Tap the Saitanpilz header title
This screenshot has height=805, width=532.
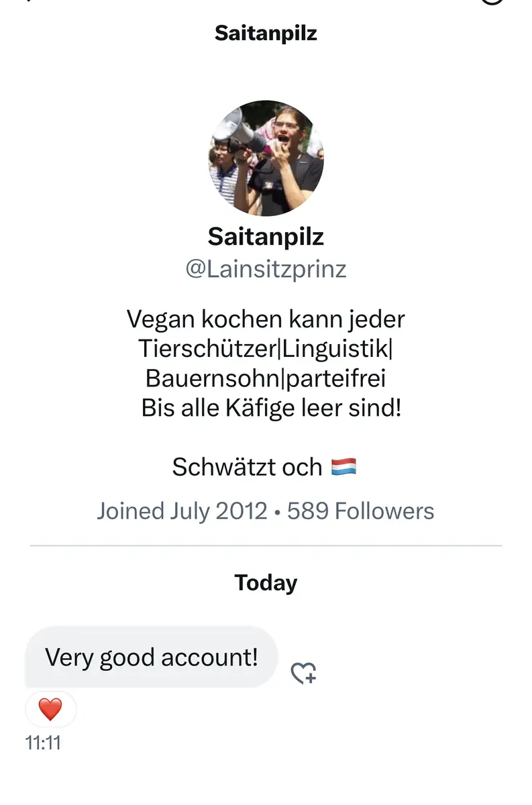pos(266,34)
